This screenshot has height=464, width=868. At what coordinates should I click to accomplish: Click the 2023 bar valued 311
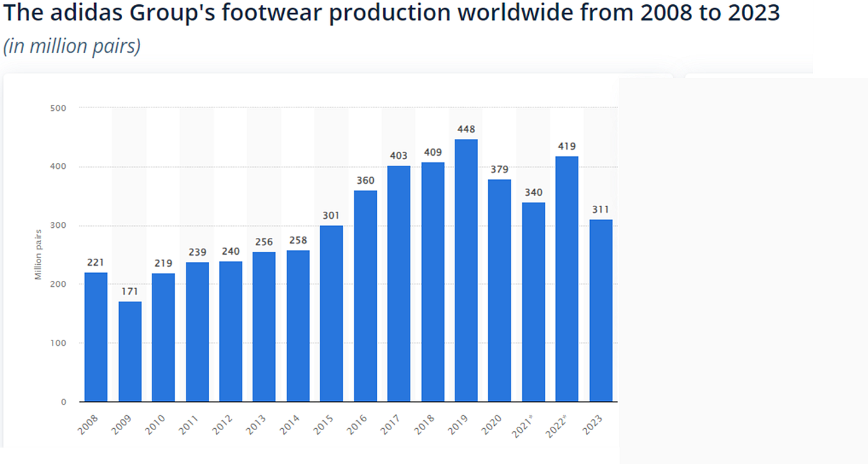(x=601, y=311)
